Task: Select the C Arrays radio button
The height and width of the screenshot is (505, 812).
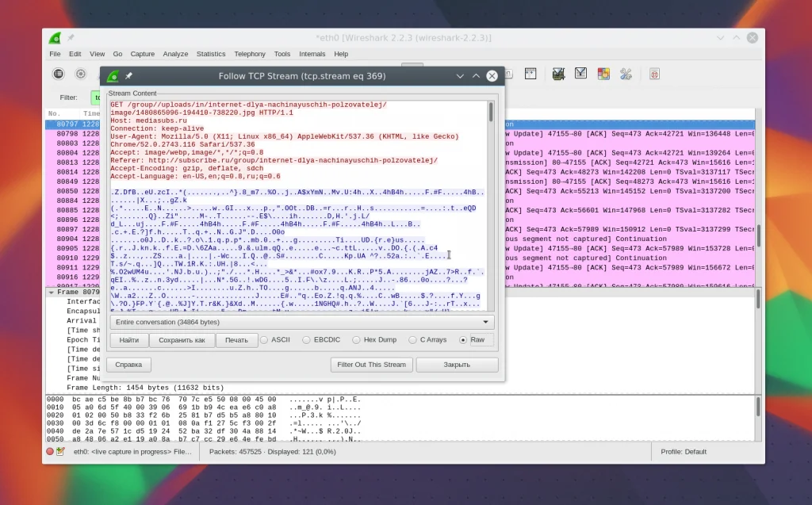Action: (x=412, y=340)
